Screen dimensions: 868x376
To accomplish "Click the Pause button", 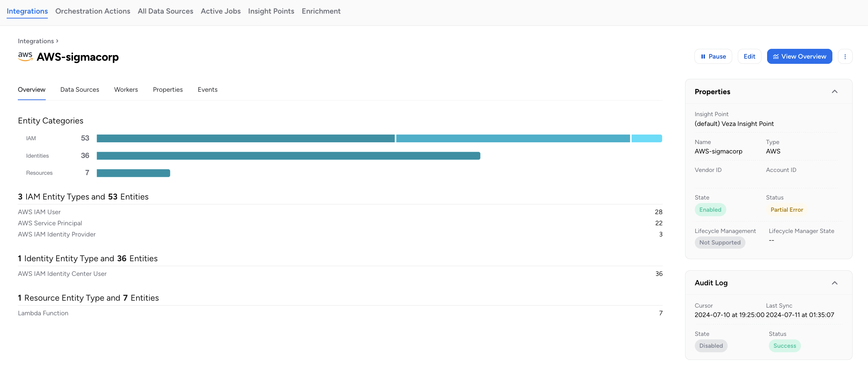I will pos(713,57).
